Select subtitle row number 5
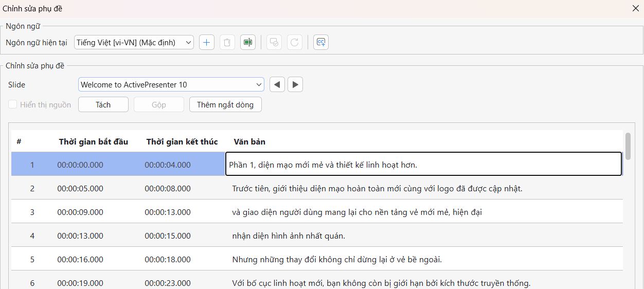Viewport: 644px width, 289px height. click(x=32, y=259)
